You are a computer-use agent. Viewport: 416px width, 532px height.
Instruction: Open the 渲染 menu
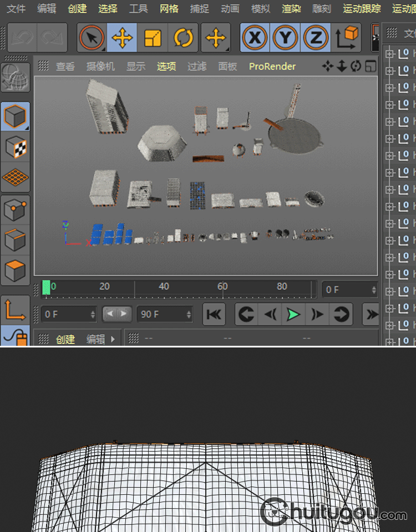point(291,8)
